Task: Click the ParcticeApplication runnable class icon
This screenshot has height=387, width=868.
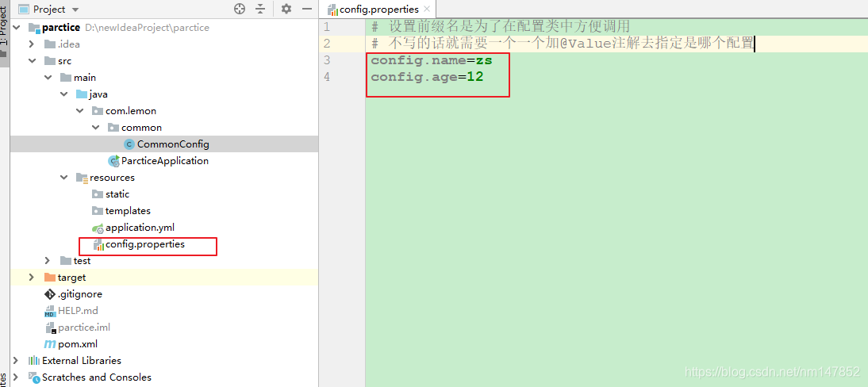Action: pyautogui.click(x=114, y=160)
